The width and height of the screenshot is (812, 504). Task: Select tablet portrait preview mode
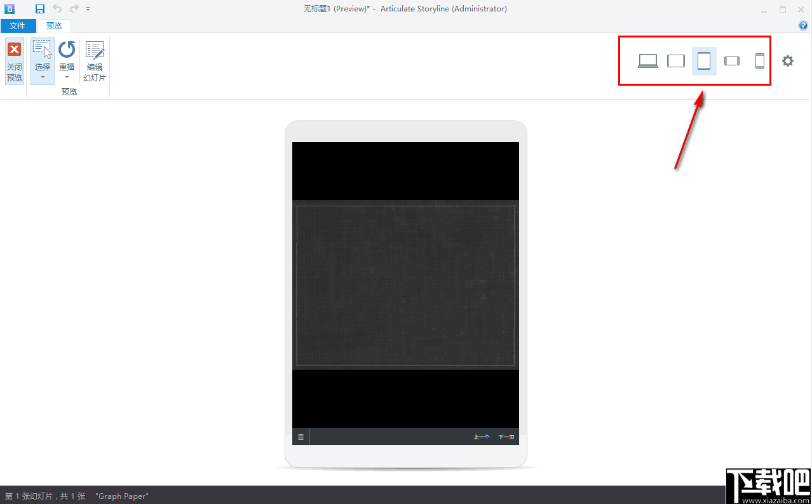704,61
